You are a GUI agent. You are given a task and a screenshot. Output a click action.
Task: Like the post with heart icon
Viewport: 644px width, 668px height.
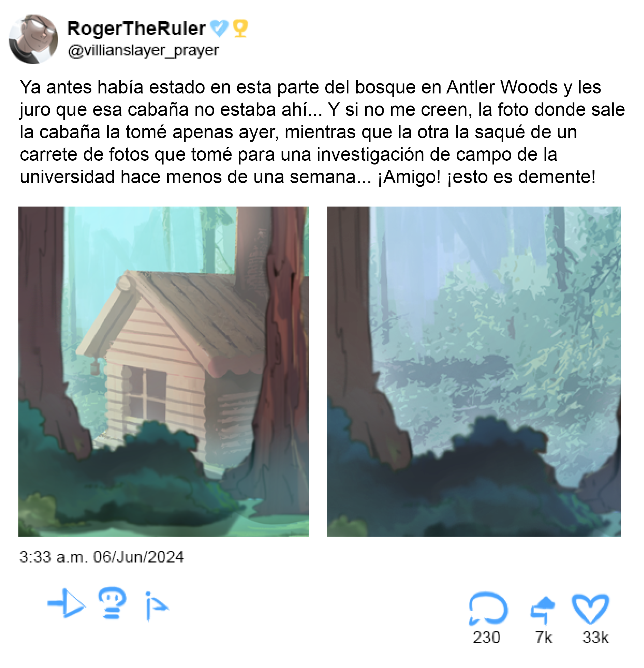click(x=590, y=609)
